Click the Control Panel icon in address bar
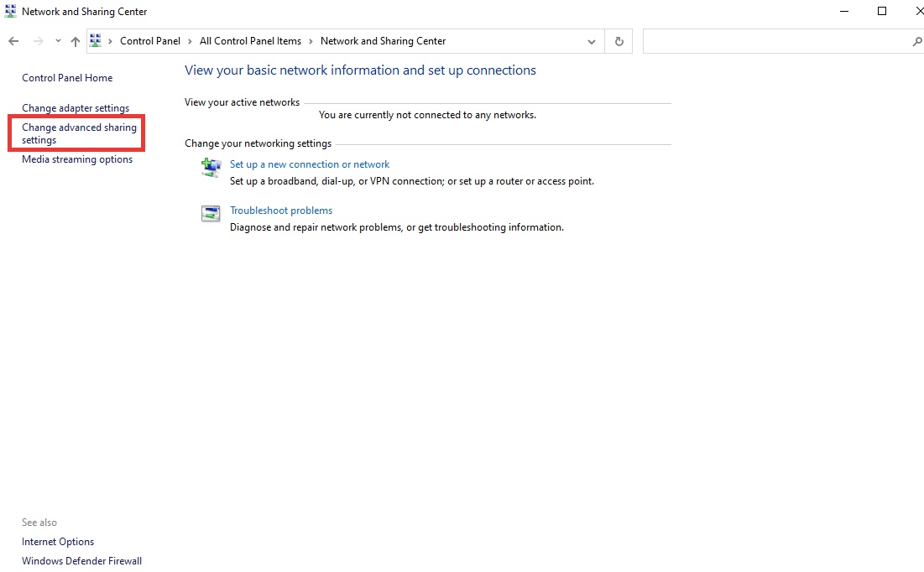This screenshot has height=572, width=924. [x=96, y=41]
